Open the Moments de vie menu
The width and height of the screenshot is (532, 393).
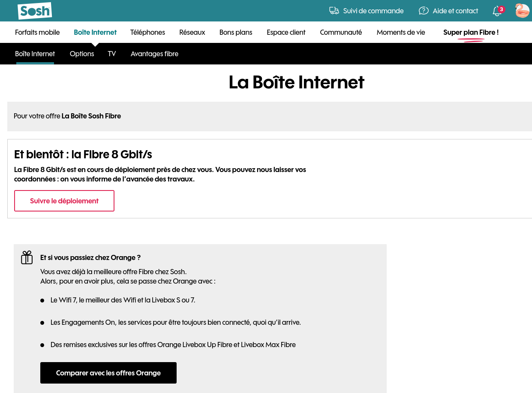click(401, 32)
